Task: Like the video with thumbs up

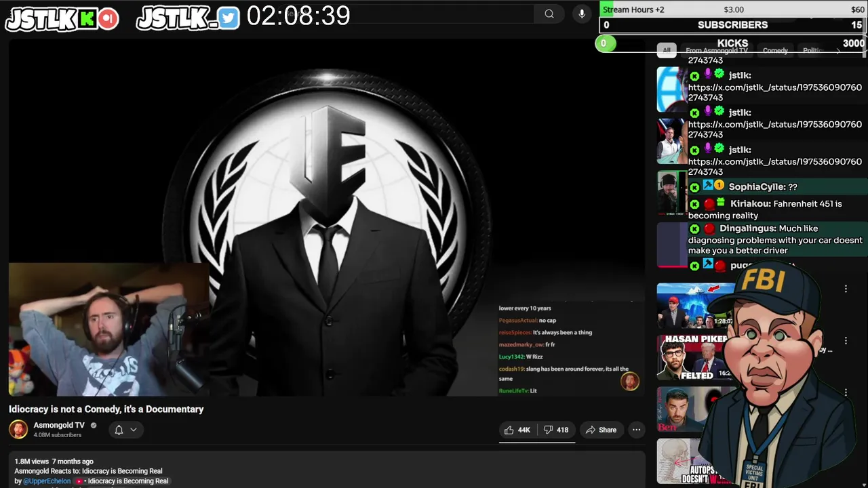Action: [517, 430]
